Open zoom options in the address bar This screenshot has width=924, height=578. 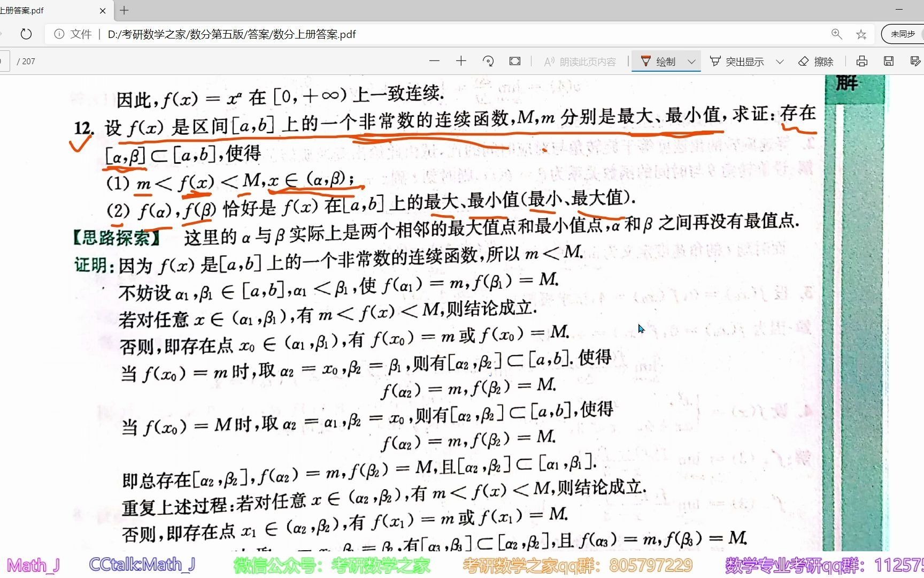coord(836,34)
